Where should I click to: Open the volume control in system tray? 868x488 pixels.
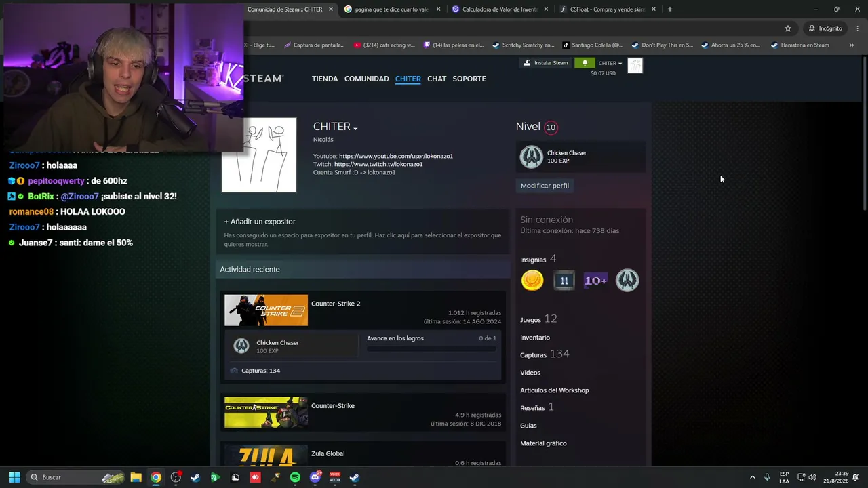point(812,477)
